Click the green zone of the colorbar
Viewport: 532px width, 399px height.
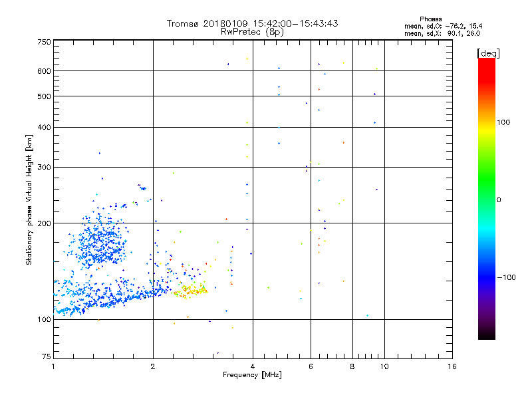click(x=487, y=180)
